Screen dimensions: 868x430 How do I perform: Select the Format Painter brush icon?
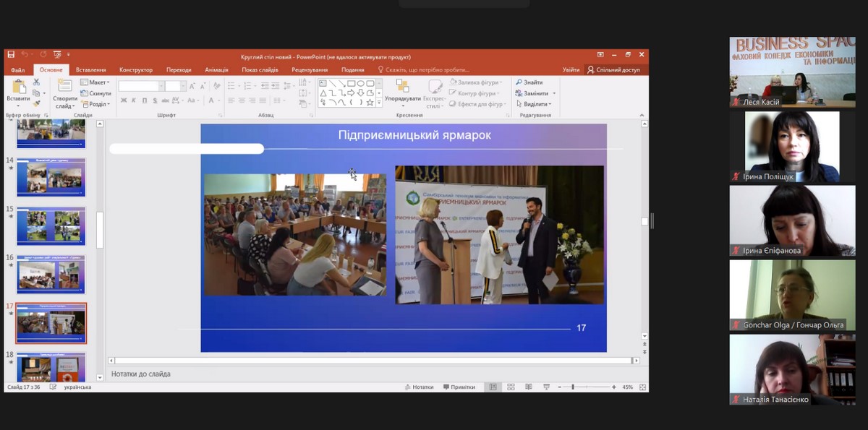[x=36, y=103]
